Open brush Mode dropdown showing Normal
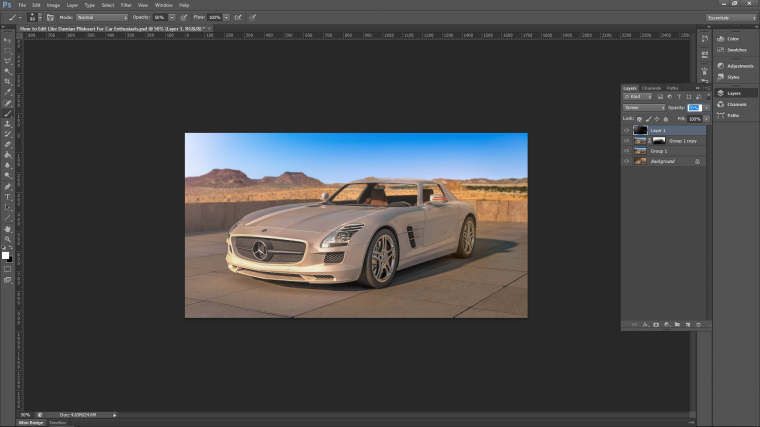 click(x=102, y=17)
